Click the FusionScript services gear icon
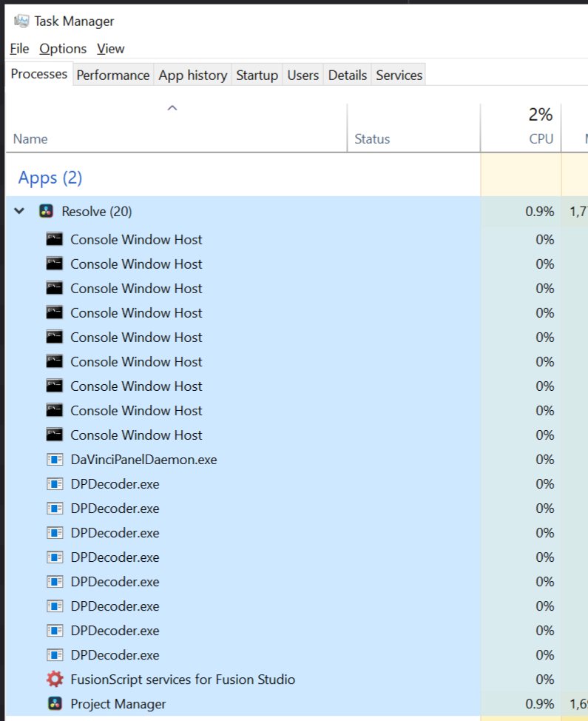Screen dimensions: 588x721 (x=55, y=679)
